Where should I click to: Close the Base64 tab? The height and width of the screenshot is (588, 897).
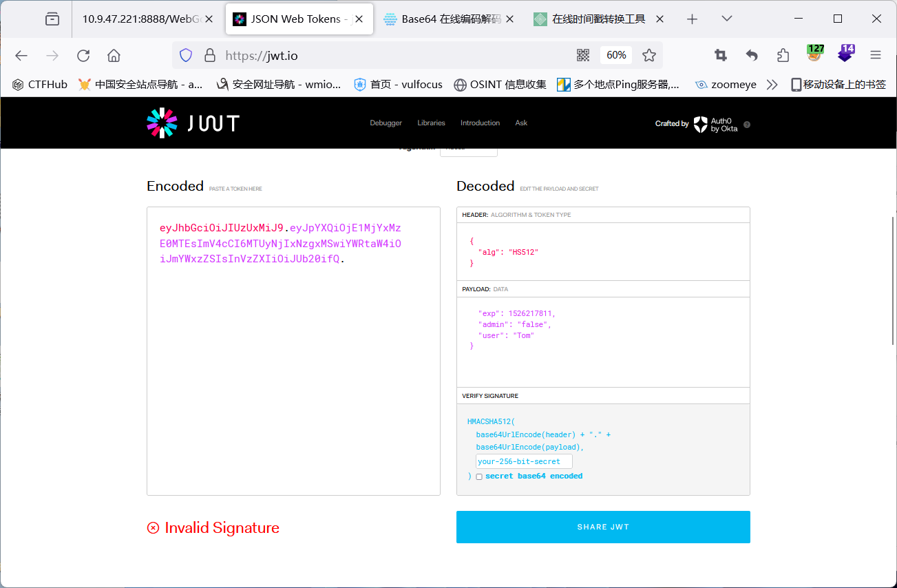510,19
